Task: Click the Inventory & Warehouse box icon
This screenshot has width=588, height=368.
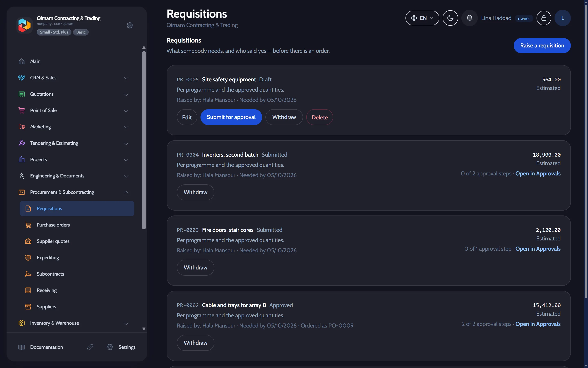Action: 22,323
